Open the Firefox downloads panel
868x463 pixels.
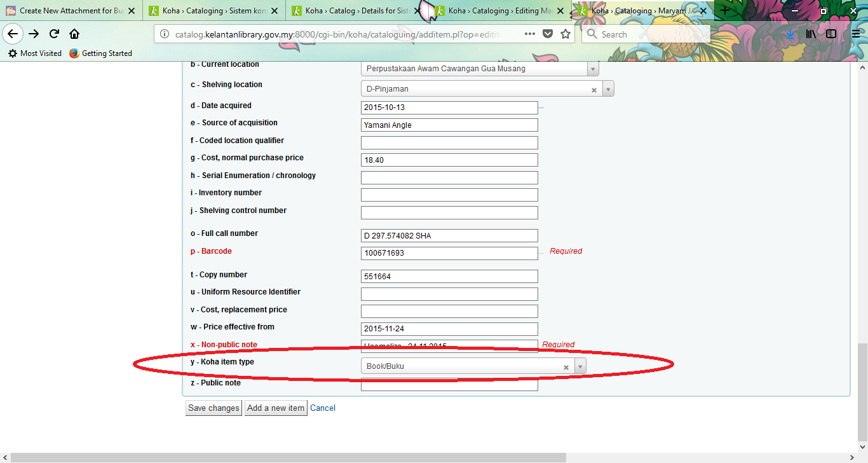click(x=790, y=34)
